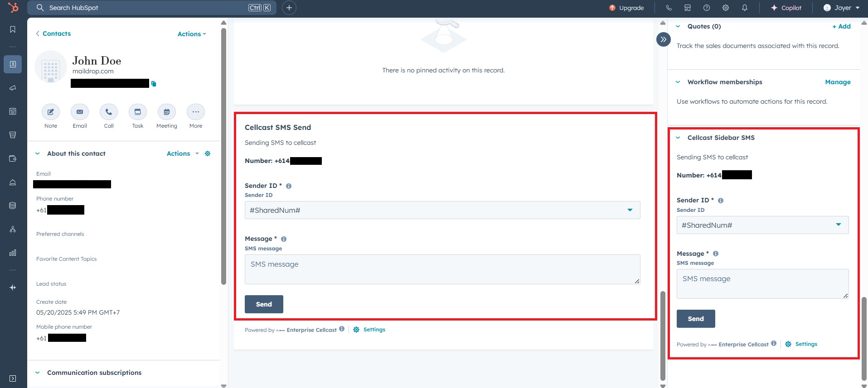Click Add in the Quotes section
This screenshot has width=868, height=388.
tap(841, 26)
